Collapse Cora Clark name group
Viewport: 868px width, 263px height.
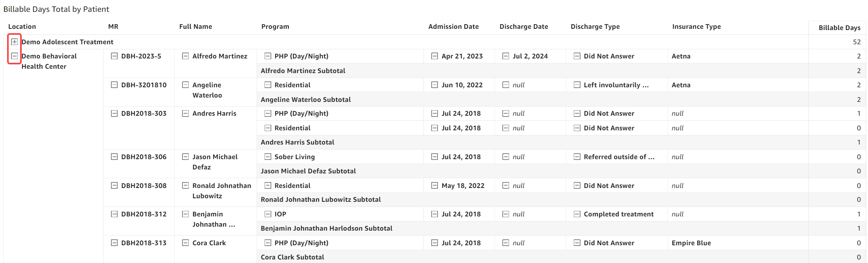tap(185, 243)
